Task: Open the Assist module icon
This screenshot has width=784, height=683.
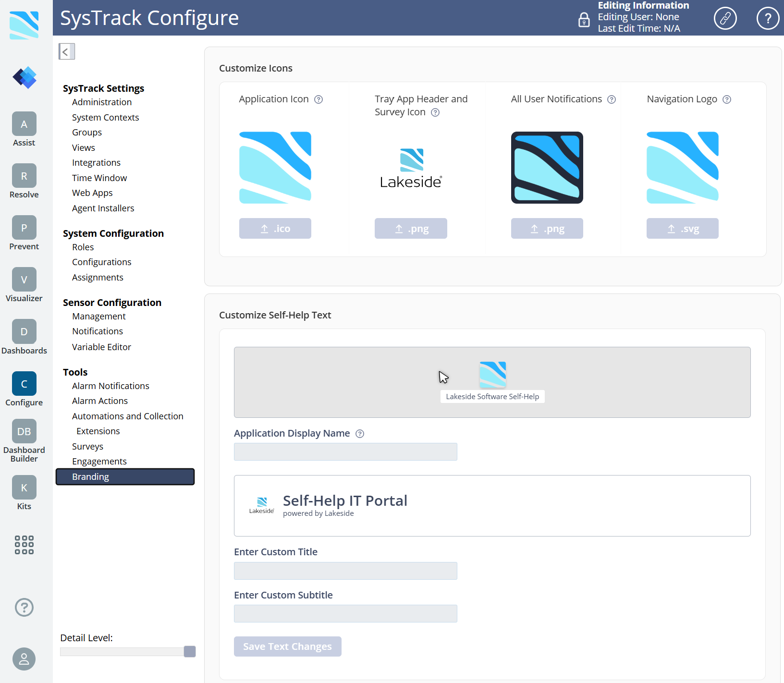Action: (x=24, y=124)
